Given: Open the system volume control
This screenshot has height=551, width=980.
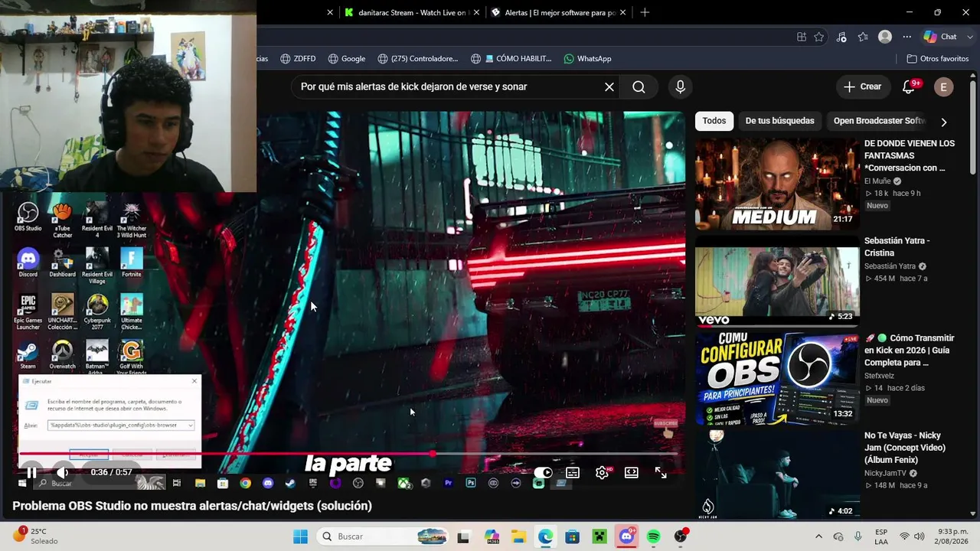Looking at the screenshot, I should click(920, 536).
